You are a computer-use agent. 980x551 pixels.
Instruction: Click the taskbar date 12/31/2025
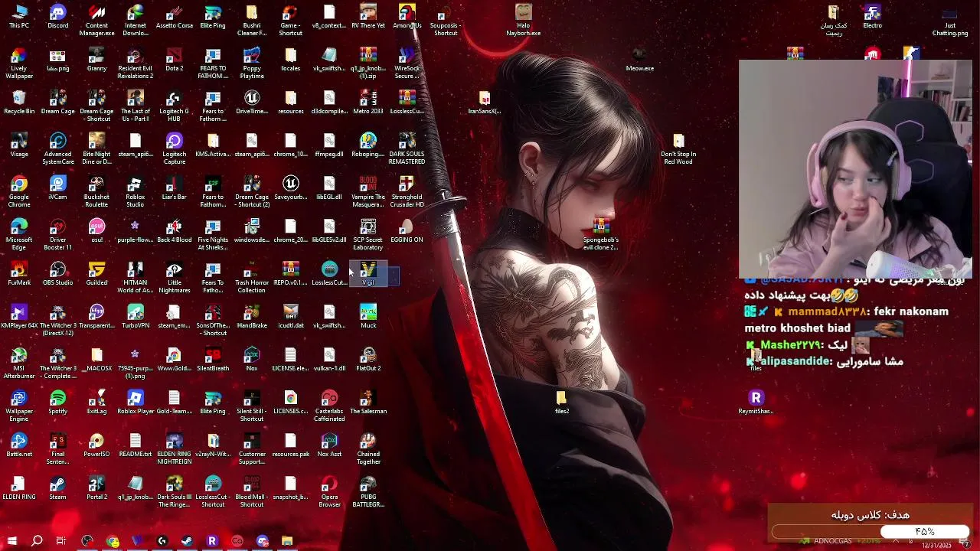pos(936,545)
